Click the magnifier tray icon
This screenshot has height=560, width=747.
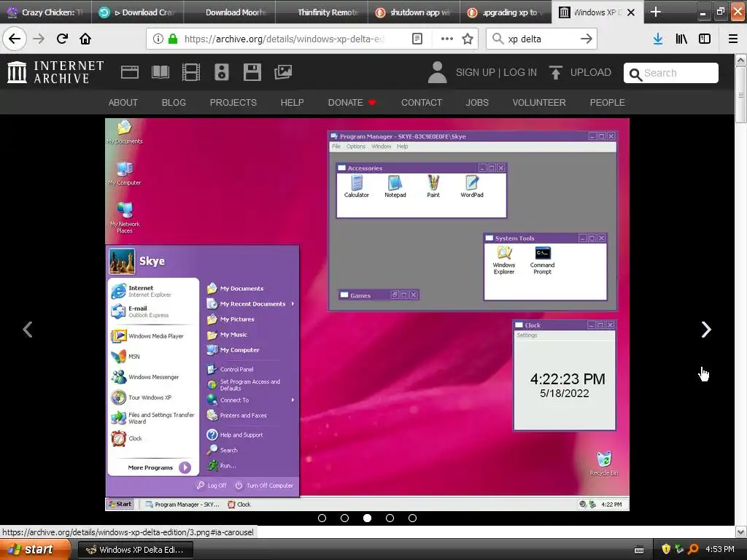[x=693, y=549]
